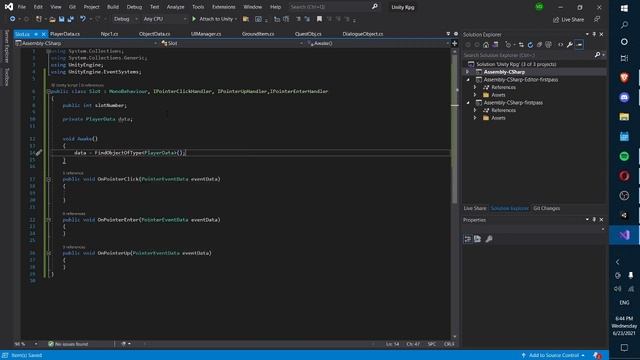
Task: Open Discord from the Windows taskbar
Action: point(624,97)
